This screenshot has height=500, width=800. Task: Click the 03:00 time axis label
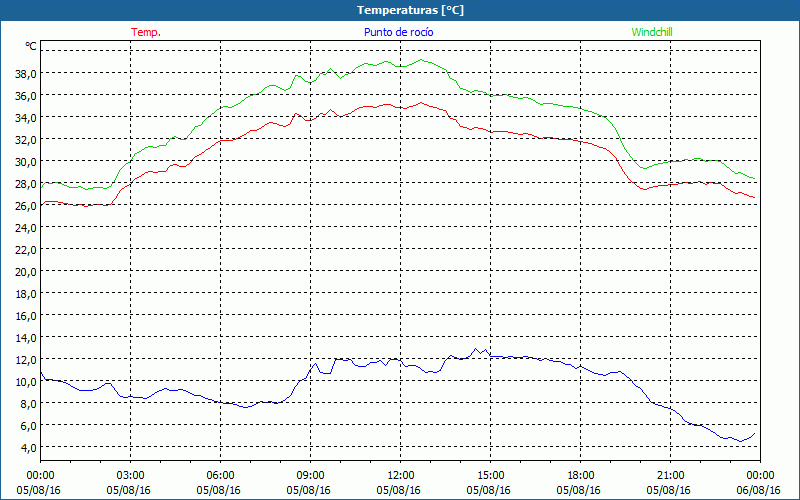click(131, 475)
